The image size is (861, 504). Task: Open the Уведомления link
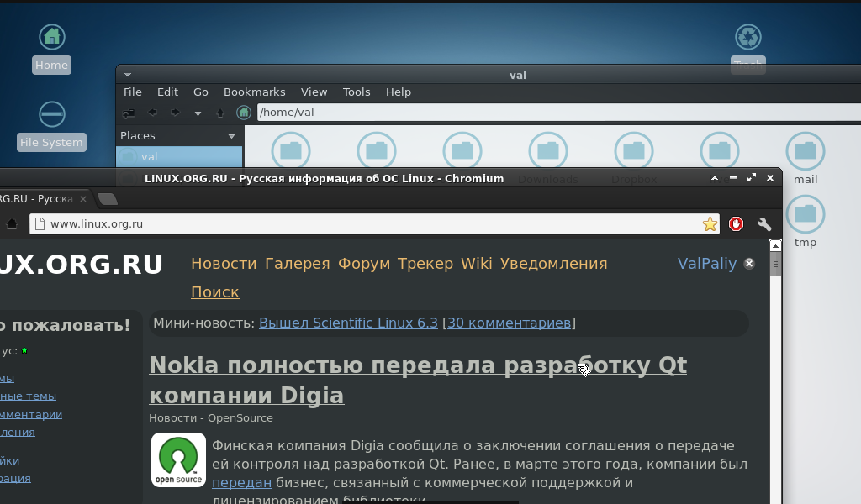(554, 264)
